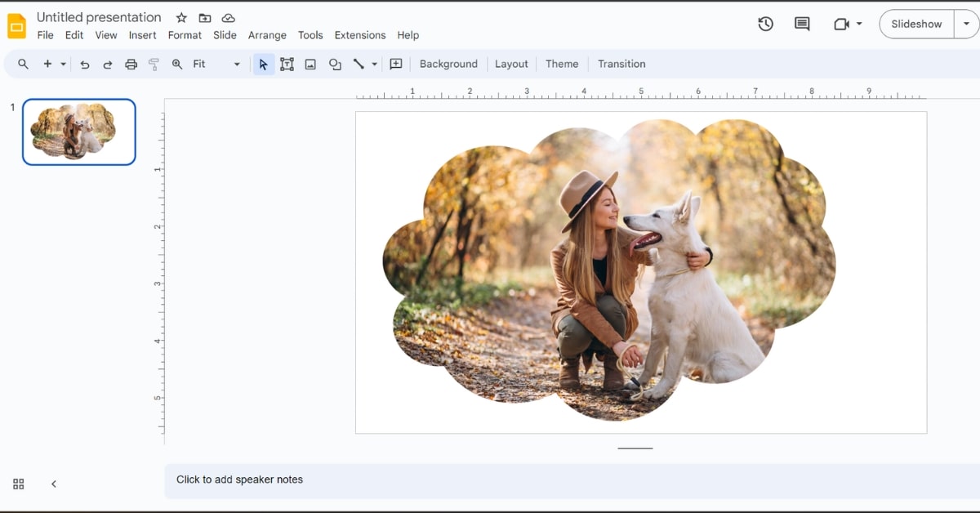Open version history clock icon

pyautogui.click(x=765, y=24)
